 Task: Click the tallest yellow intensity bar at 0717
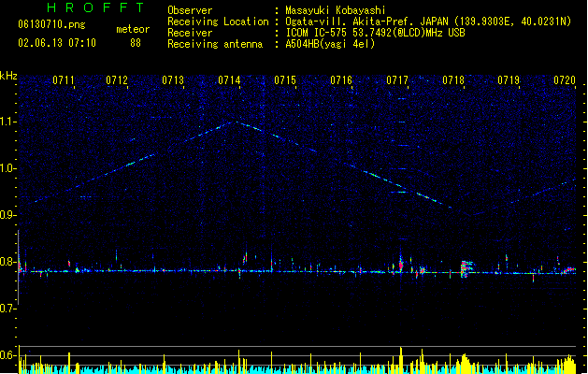click(x=401, y=360)
